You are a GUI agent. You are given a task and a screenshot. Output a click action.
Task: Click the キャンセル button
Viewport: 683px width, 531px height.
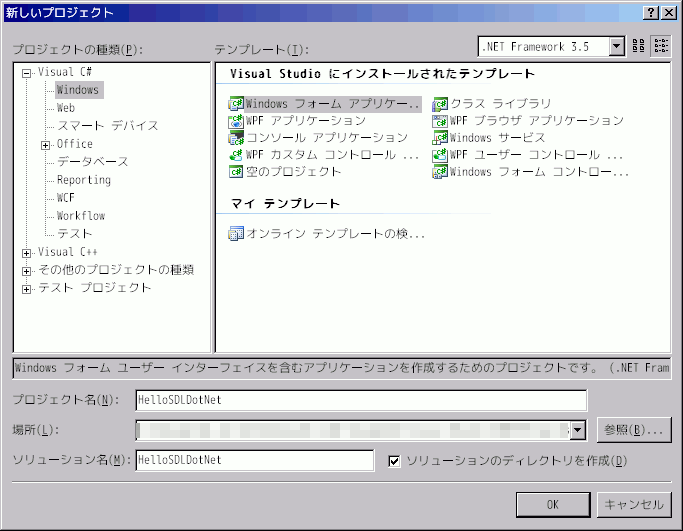click(634, 505)
